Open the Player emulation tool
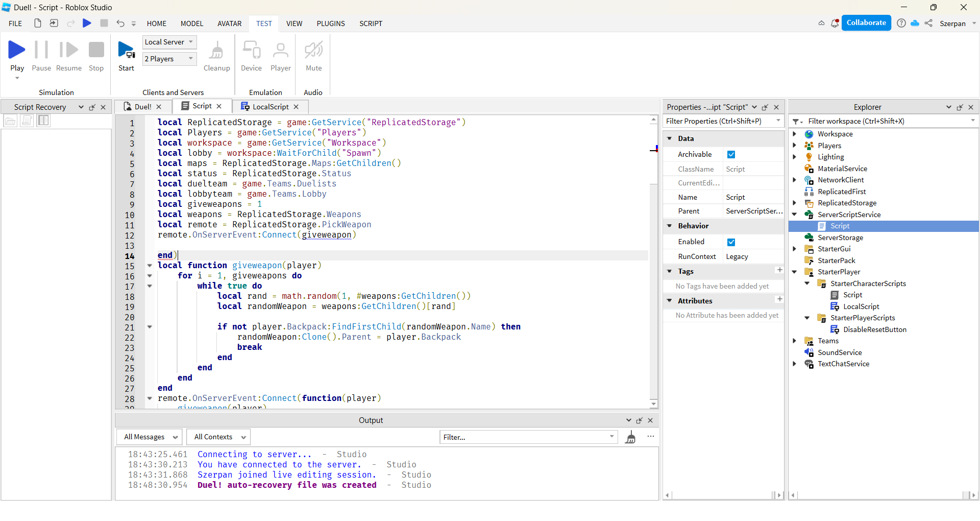This screenshot has height=521, width=980. click(280, 56)
